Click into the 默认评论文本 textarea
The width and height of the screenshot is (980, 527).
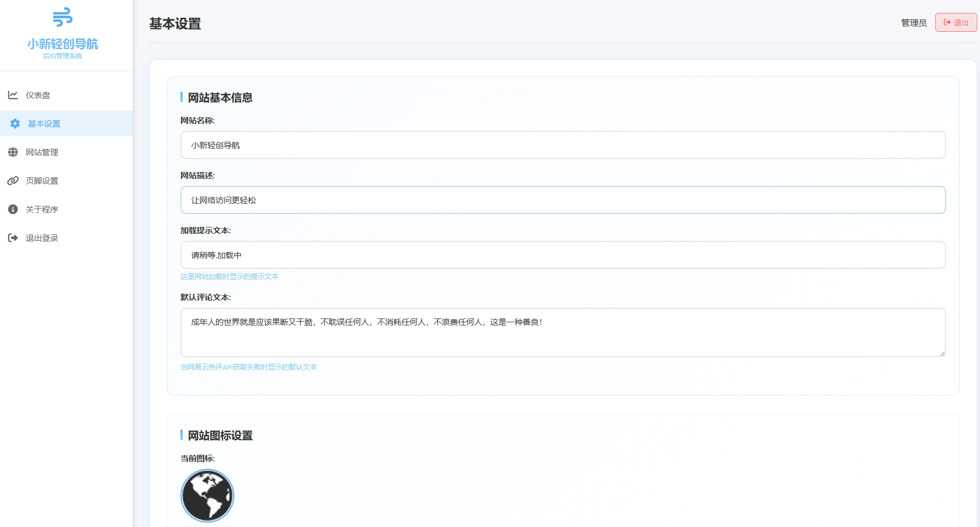(563, 332)
